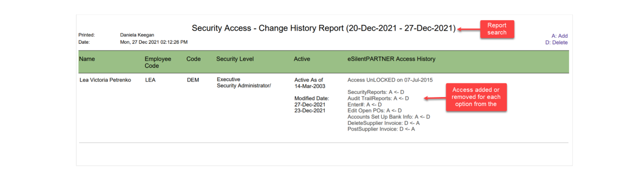Click the Edit Open POs entry
Image resolution: width=644 pixels, height=180 pixels.
pyautogui.click(x=375, y=111)
